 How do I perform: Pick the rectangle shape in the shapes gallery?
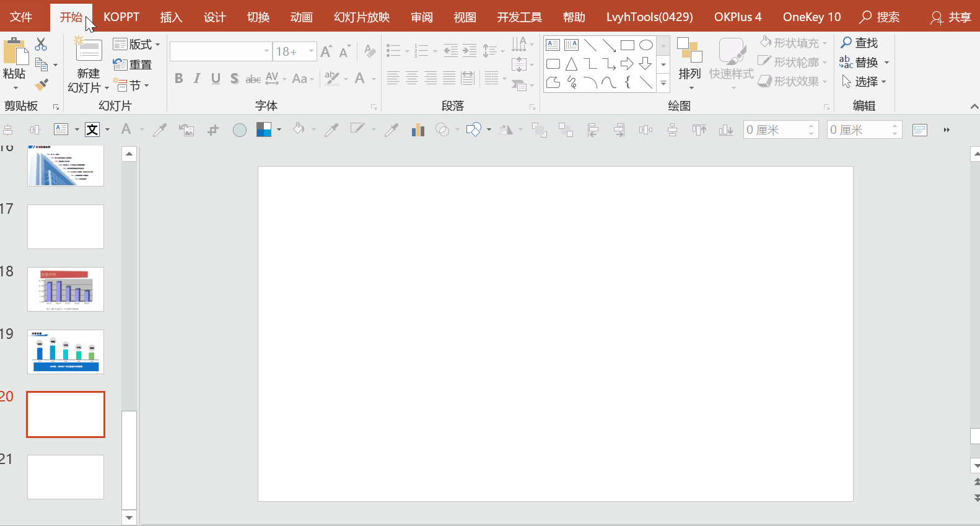click(x=627, y=45)
